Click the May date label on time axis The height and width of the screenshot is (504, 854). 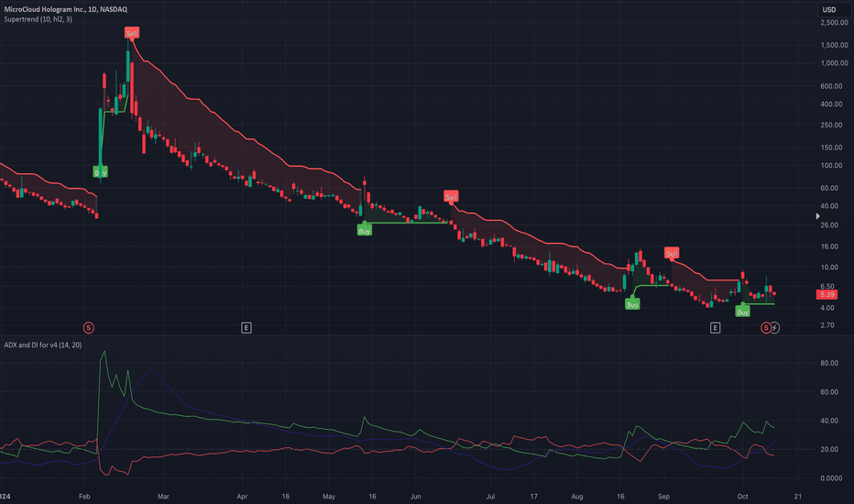[x=328, y=497]
